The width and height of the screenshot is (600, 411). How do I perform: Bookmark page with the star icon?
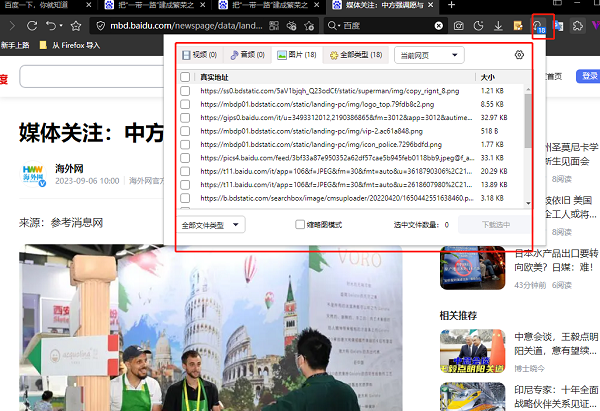[x=76, y=26]
